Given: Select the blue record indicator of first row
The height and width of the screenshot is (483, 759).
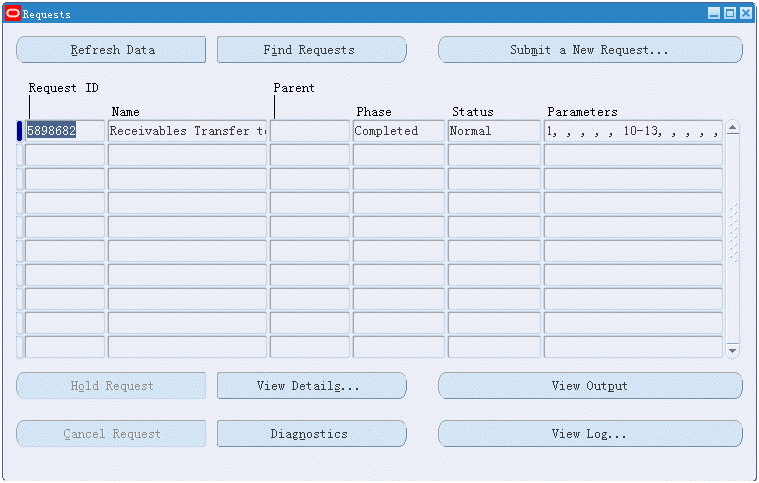Looking at the screenshot, I should pyautogui.click(x=19, y=131).
